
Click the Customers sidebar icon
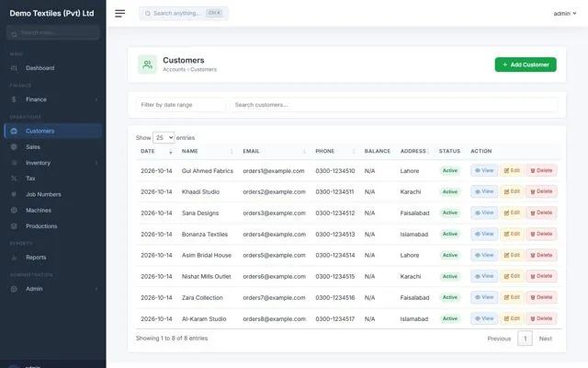tap(14, 131)
